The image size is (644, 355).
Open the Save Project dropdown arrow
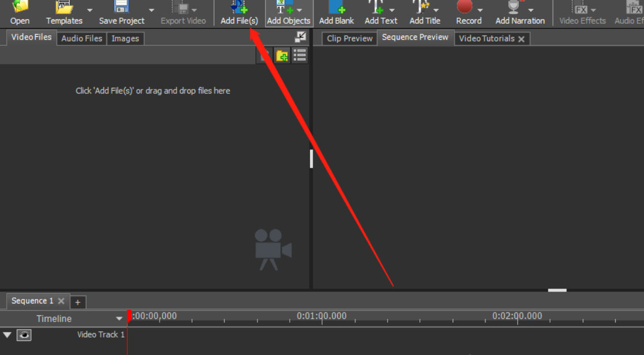[151, 10]
